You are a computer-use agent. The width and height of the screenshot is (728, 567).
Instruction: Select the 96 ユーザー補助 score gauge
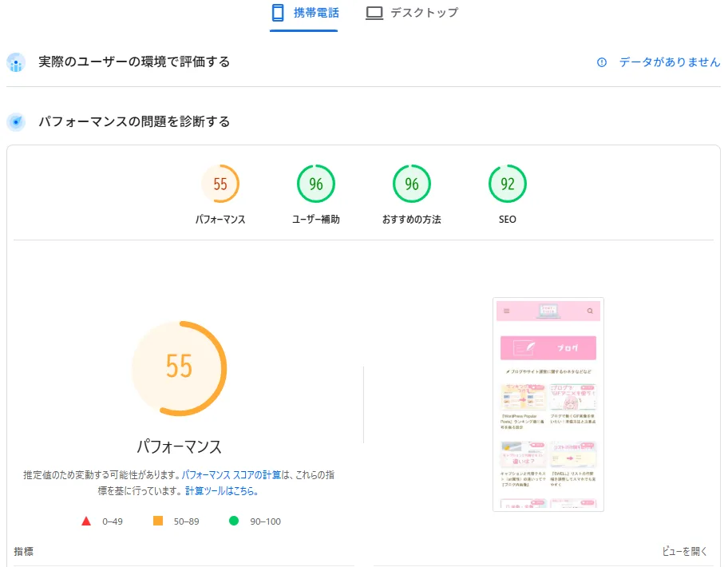pos(316,184)
